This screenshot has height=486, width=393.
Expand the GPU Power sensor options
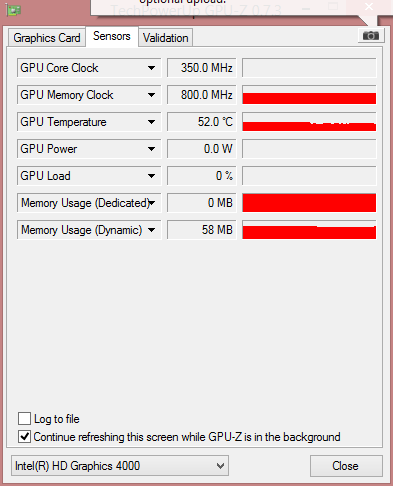pos(151,149)
